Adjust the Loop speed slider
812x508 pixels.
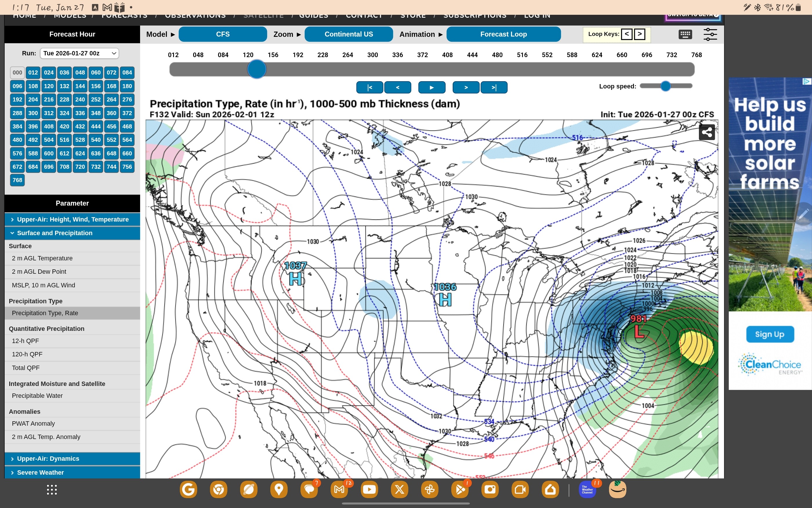(x=665, y=86)
